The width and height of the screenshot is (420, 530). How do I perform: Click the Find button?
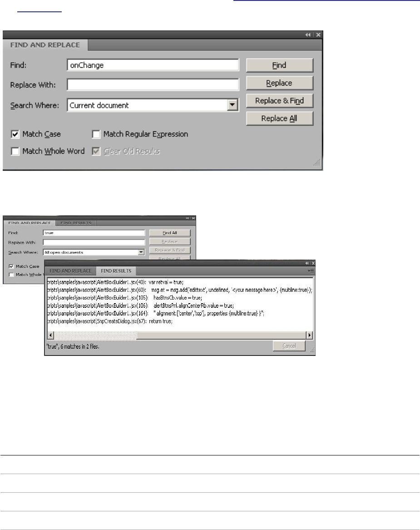click(280, 65)
